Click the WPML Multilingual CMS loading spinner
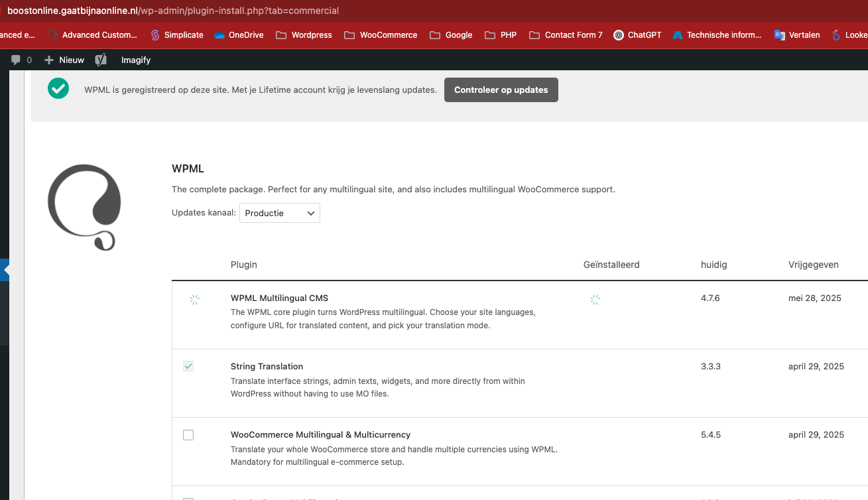This screenshot has width=868, height=500. click(194, 300)
